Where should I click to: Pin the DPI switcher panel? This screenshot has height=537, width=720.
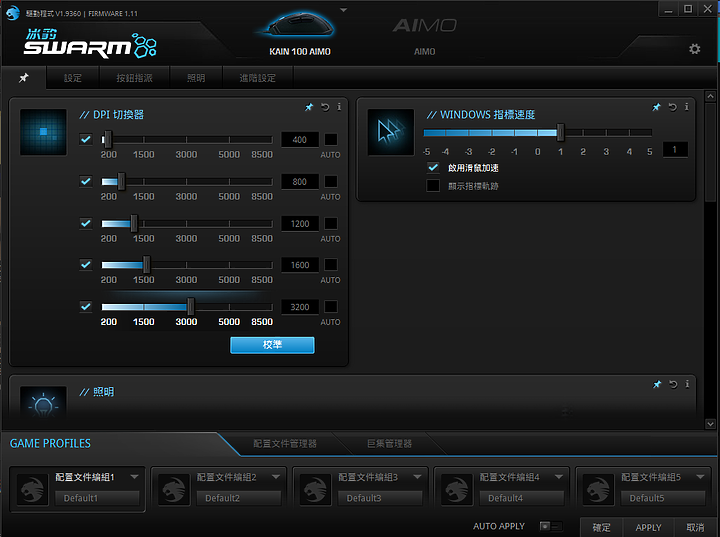click(309, 107)
